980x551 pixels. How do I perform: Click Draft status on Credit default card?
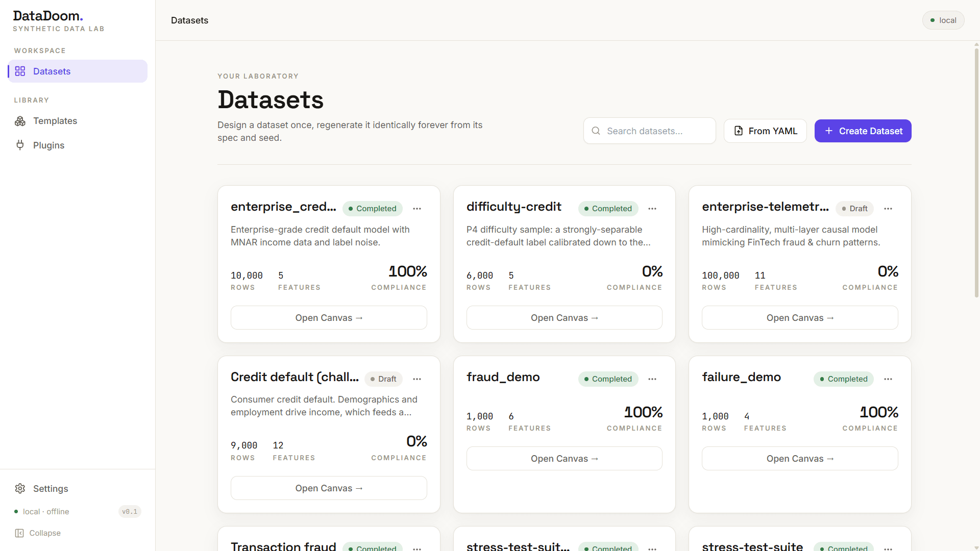click(x=383, y=379)
